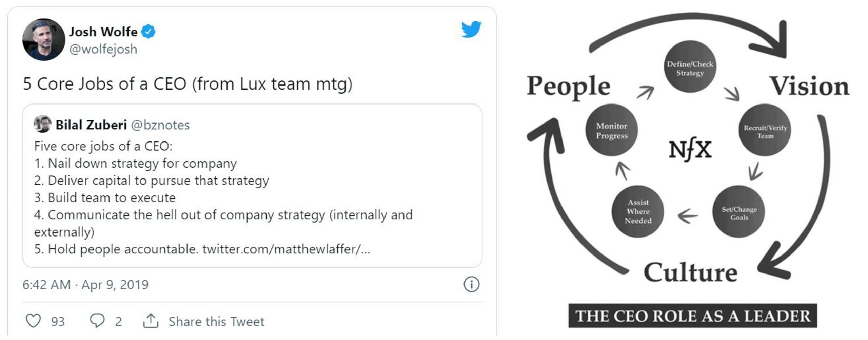Click the Twitter bird logo
Viewport: 868px width, 340px height.
point(471,29)
